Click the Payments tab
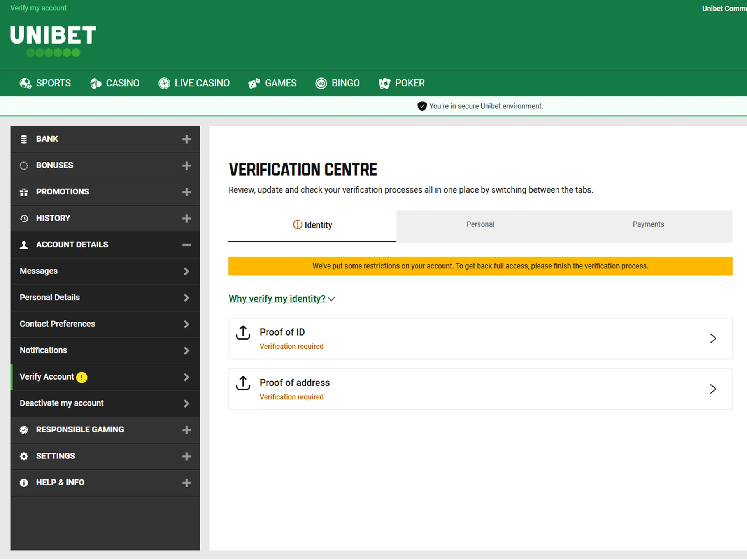The width and height of the screenshot is (747, 560). [648, 224]
